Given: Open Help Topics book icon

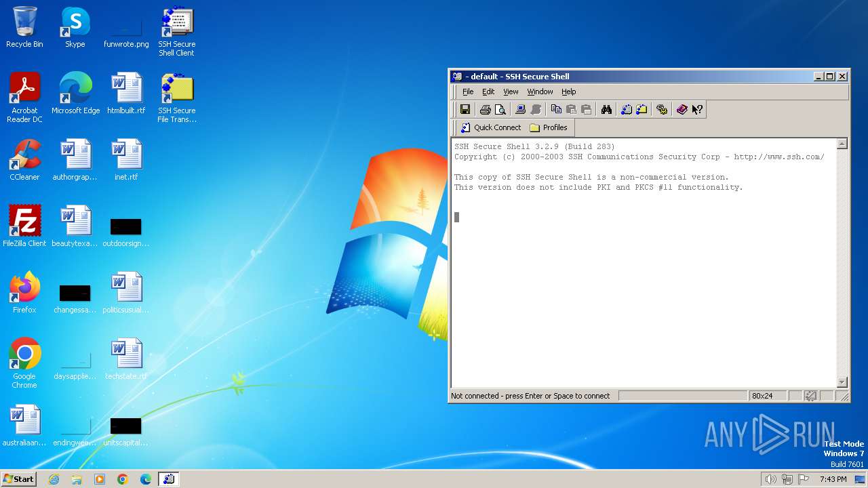Looking at the screenshot, I should coord(682,110).
